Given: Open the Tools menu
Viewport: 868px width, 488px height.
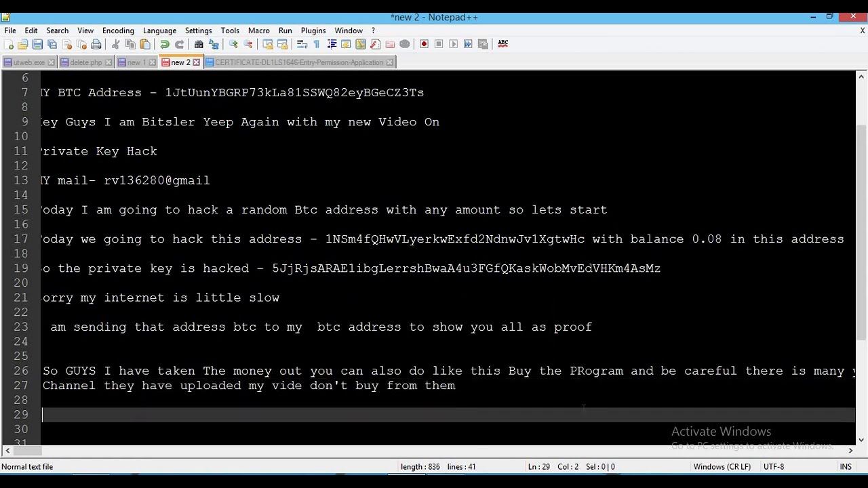Looking at the screenshot, I should click(x=230, y=30).
